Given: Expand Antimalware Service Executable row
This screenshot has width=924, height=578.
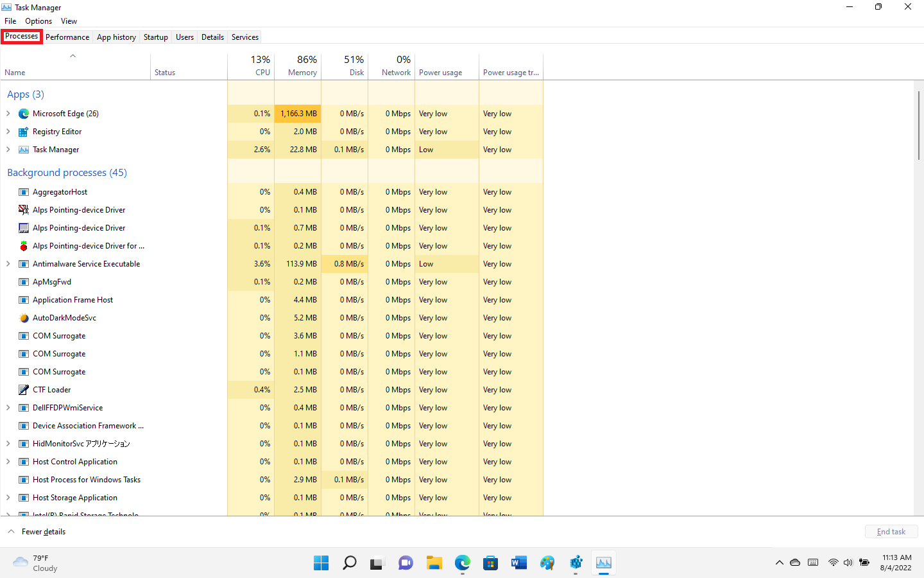Looking at the screenshot, I should point(8,264).
